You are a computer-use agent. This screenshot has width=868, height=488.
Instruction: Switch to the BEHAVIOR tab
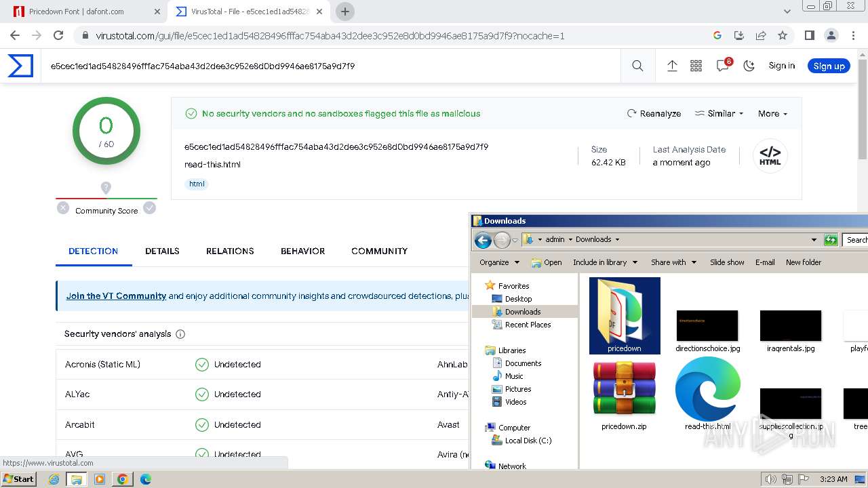[302, 251]
